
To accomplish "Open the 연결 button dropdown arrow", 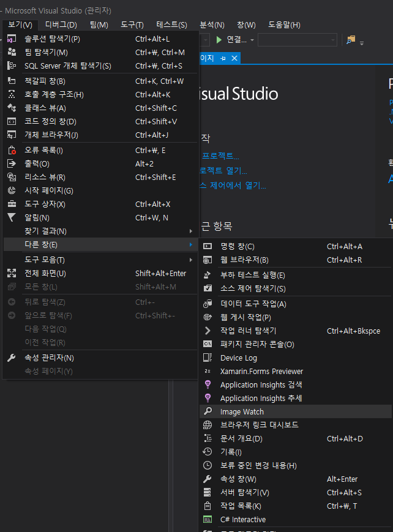I will (x=252, y=40).
